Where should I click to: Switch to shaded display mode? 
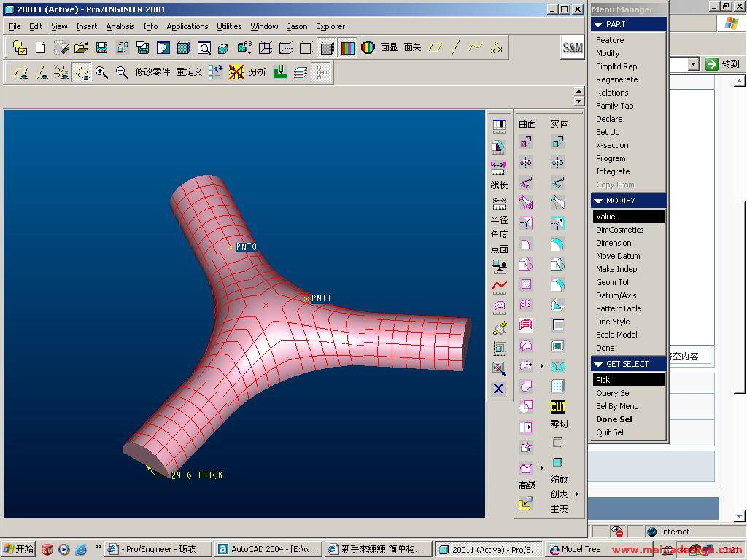(x=328, y=47)
